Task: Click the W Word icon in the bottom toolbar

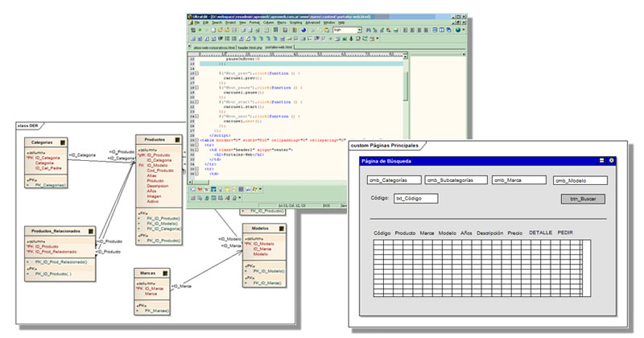Action: point(207,189)
